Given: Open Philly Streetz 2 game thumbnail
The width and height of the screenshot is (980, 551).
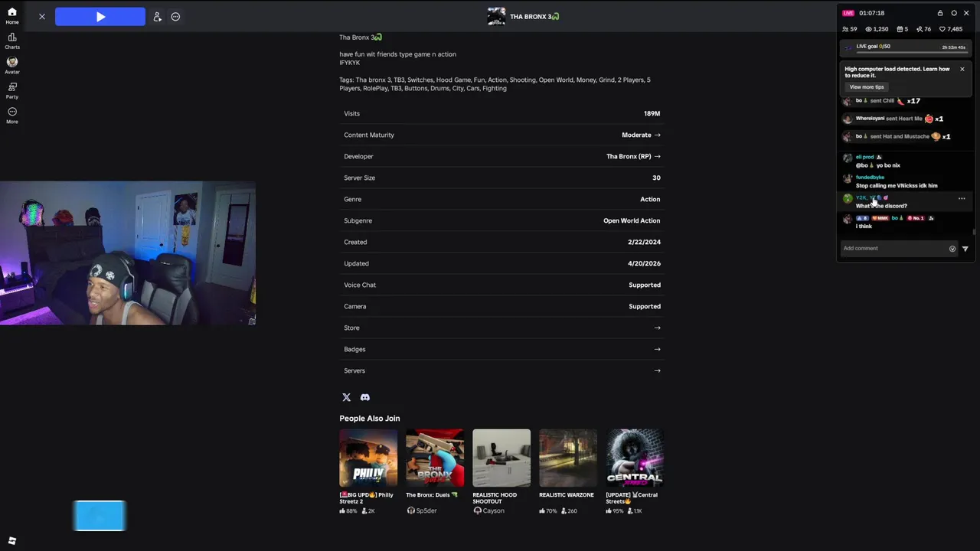Looking at the screenshot, I should (x=368, y=458).
